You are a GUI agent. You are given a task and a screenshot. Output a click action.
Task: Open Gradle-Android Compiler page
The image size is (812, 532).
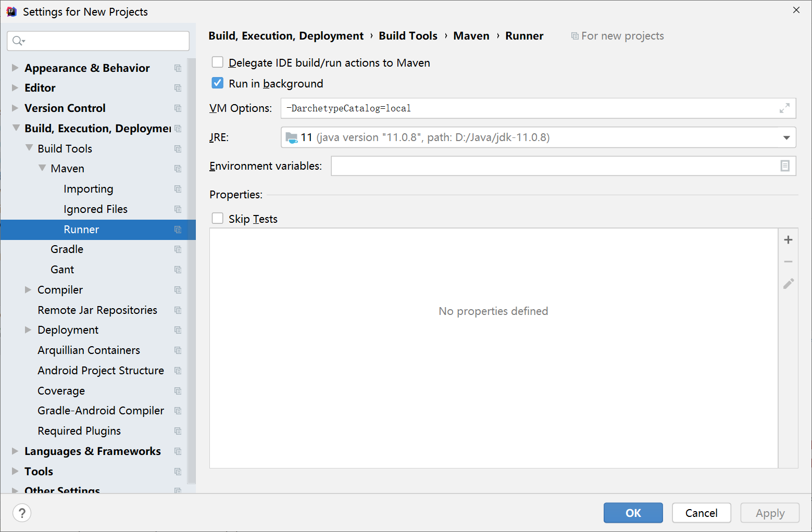click(x=101, y=411)
